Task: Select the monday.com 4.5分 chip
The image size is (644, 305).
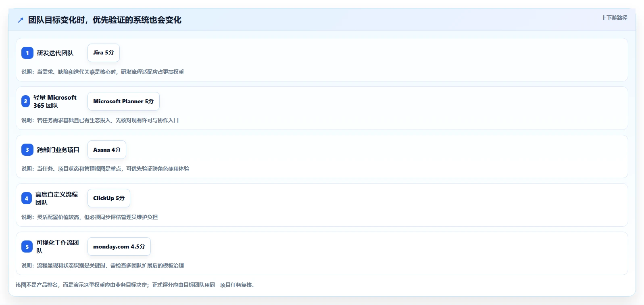Action: 119,247
